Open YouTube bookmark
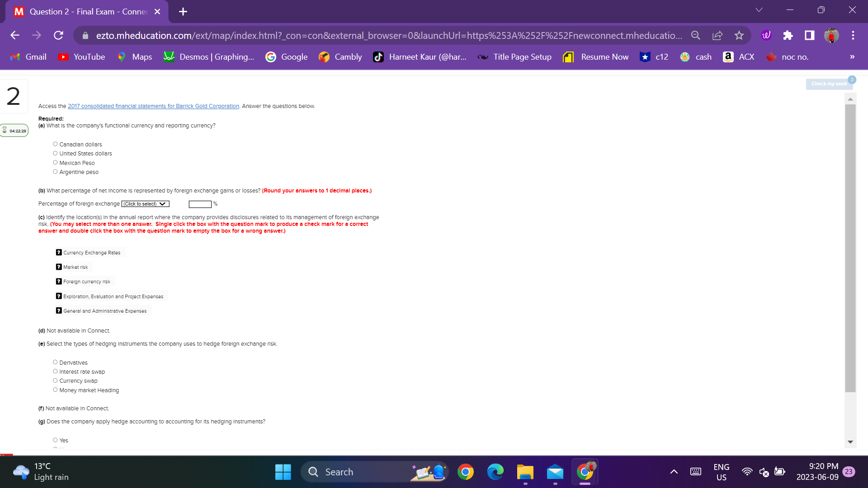The width and height of the screenshot is (868, 488). 82,57
